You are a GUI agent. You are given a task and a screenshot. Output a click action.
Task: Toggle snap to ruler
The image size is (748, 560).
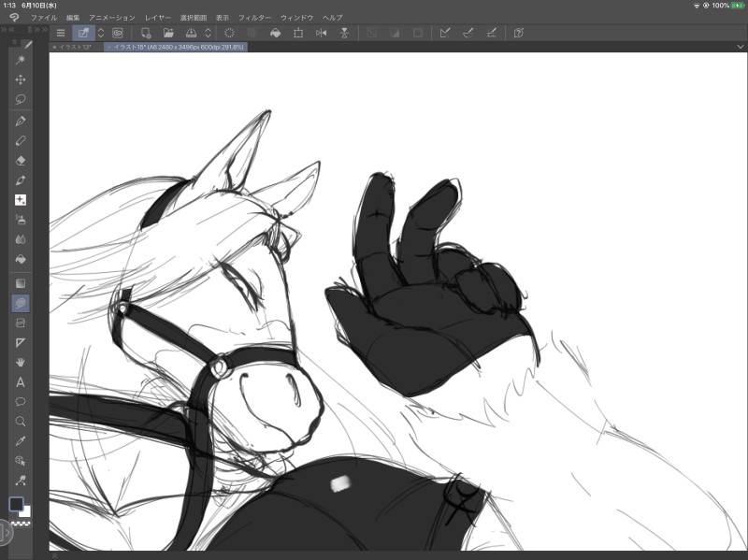(445, 33)
